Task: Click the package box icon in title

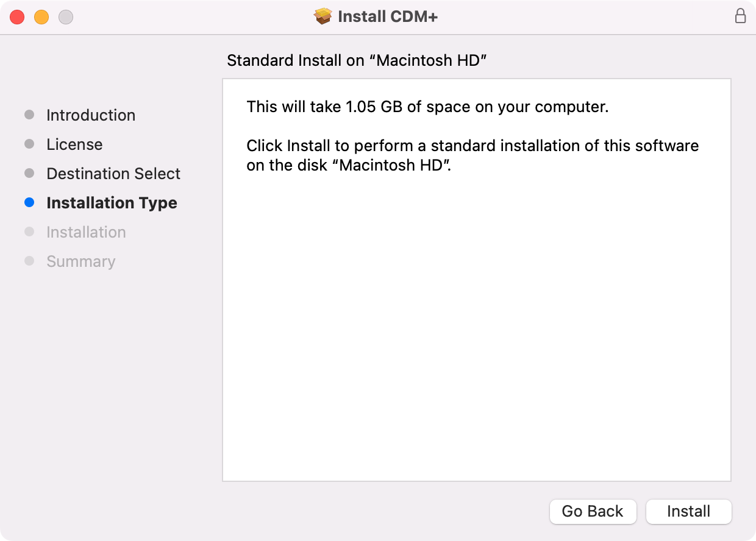Action: (323, 16)
